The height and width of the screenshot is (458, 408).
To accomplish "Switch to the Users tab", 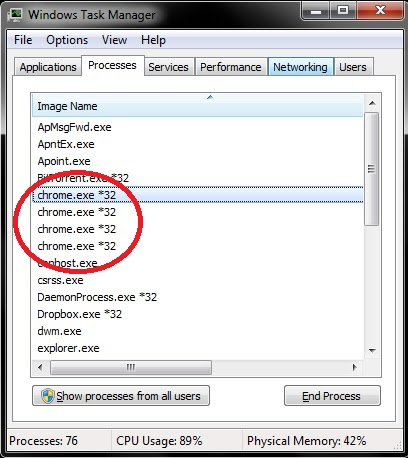I will tap(353, 67).
